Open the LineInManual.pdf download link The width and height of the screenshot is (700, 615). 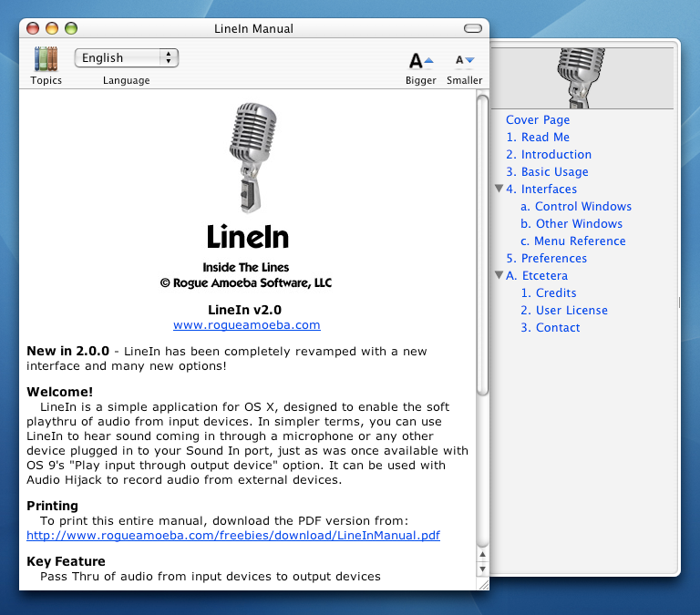(x=233, y=535)
